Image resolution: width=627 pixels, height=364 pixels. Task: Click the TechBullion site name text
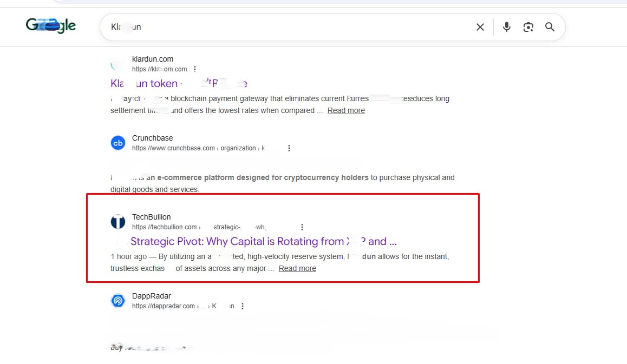coord(151,217)
